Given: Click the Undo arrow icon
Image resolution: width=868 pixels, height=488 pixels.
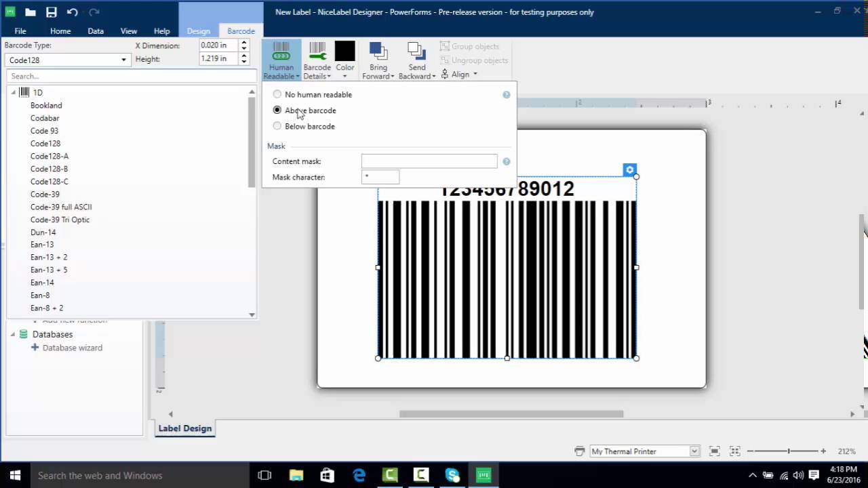Looking at the screenshot, I should (x=73, y=12).
